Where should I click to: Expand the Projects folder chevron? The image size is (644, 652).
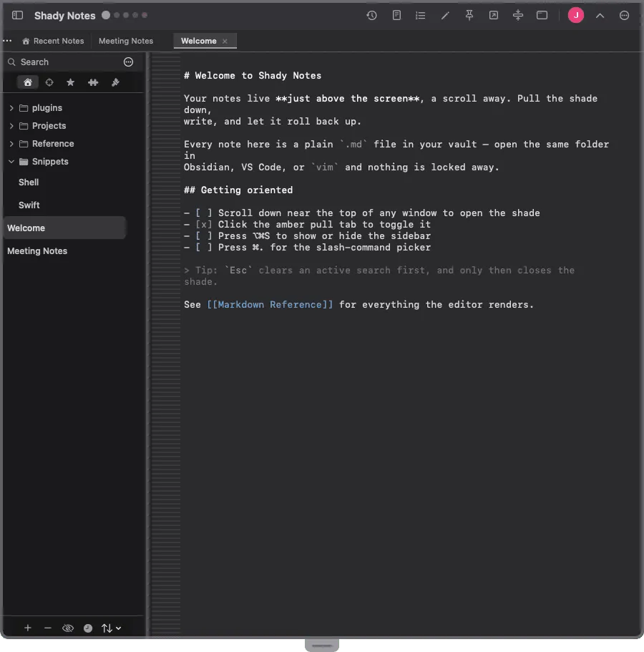click(x=11, y=126)
